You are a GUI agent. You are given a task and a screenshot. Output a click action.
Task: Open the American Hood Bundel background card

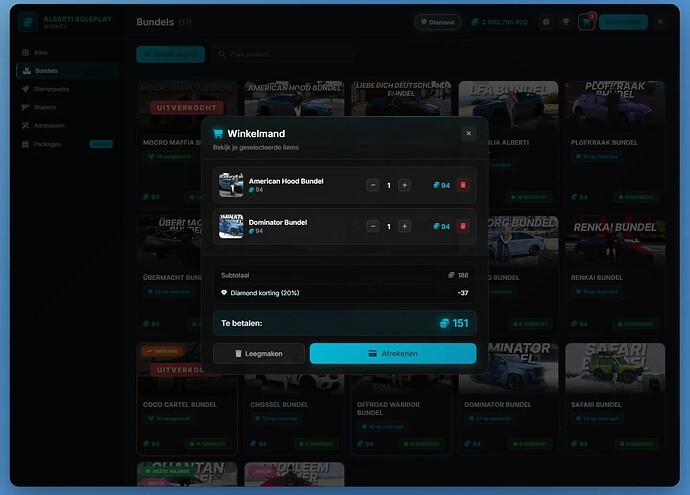click(294, 98)
